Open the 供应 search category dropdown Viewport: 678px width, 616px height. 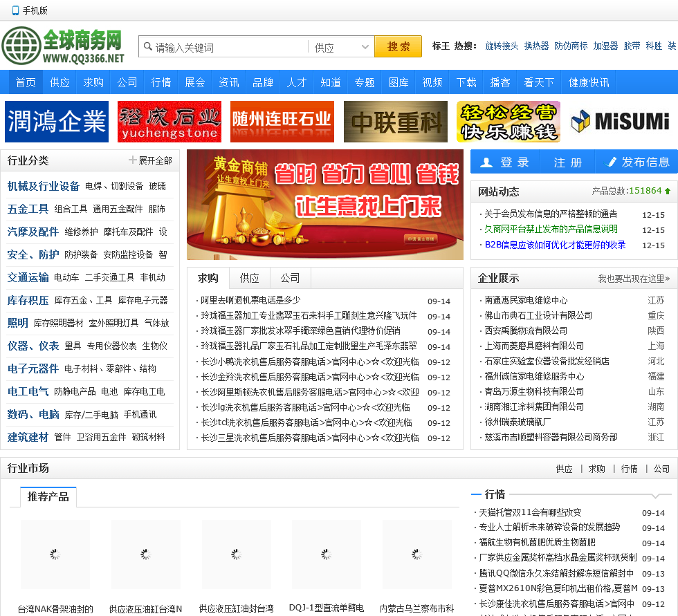point(341,46)
